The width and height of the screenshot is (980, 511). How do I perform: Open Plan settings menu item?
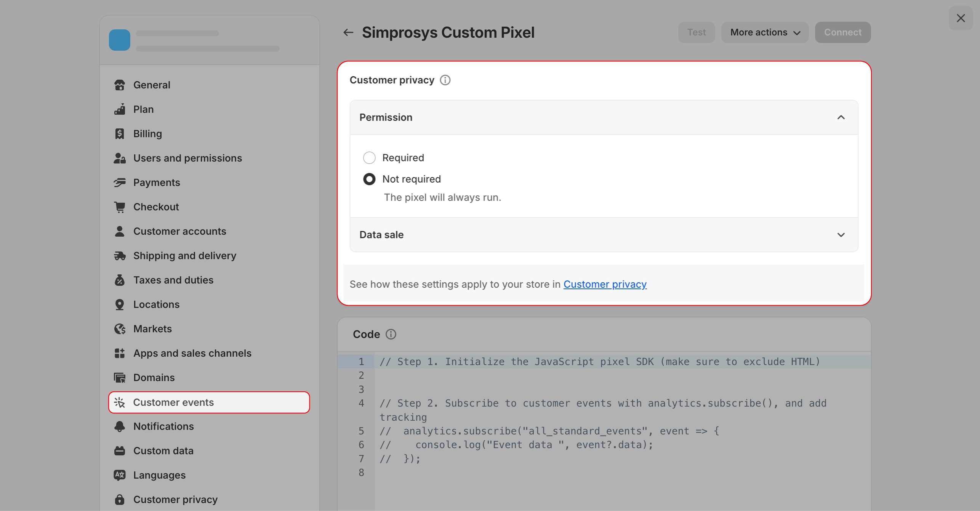209,109
